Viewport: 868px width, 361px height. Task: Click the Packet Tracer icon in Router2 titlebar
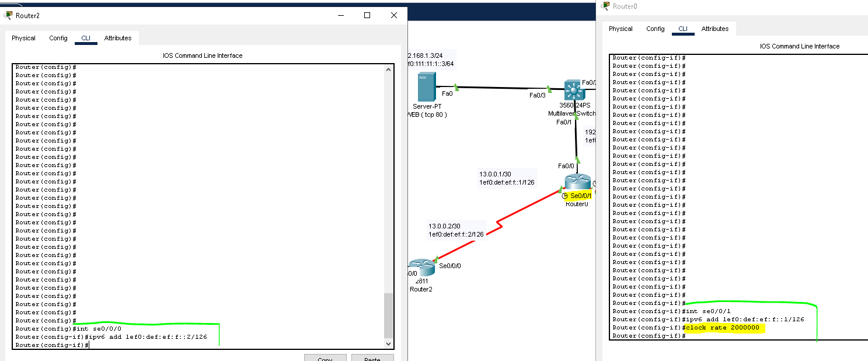tap(7, 15)
